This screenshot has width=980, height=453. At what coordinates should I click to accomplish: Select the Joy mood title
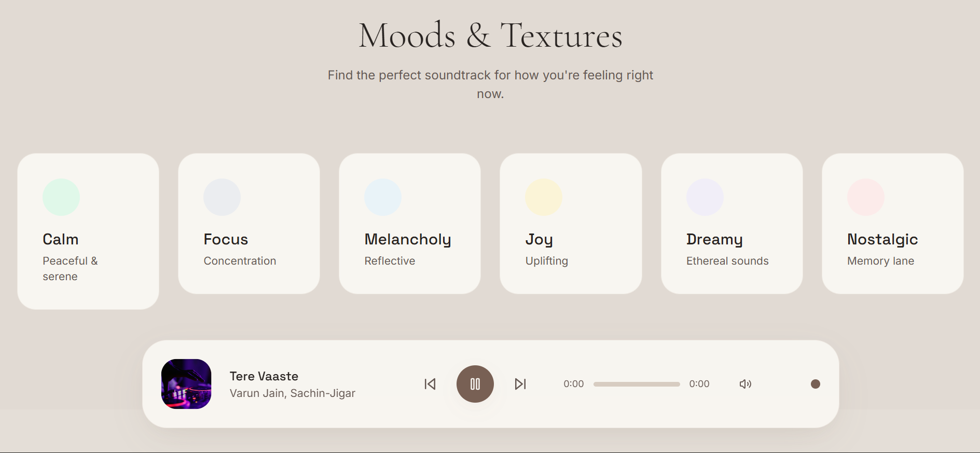(539, 239)
